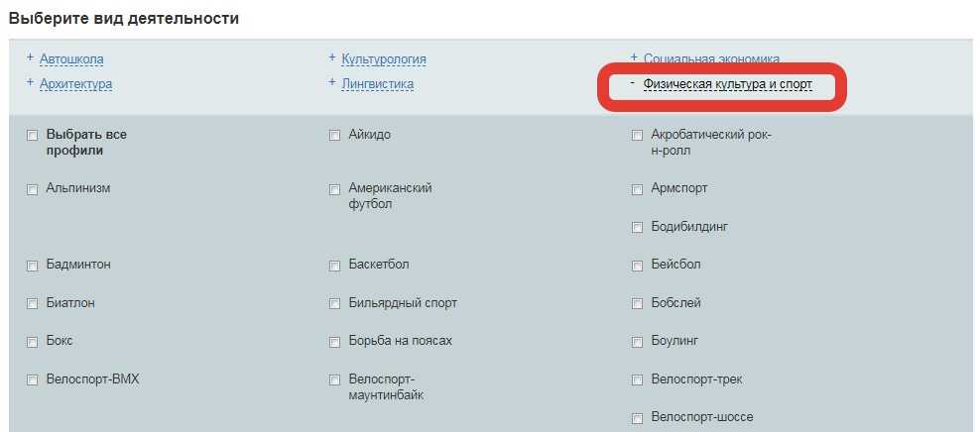Check the Американский футбол option
Viewport: 980px width, 432px height.
[x=335, y=189]
